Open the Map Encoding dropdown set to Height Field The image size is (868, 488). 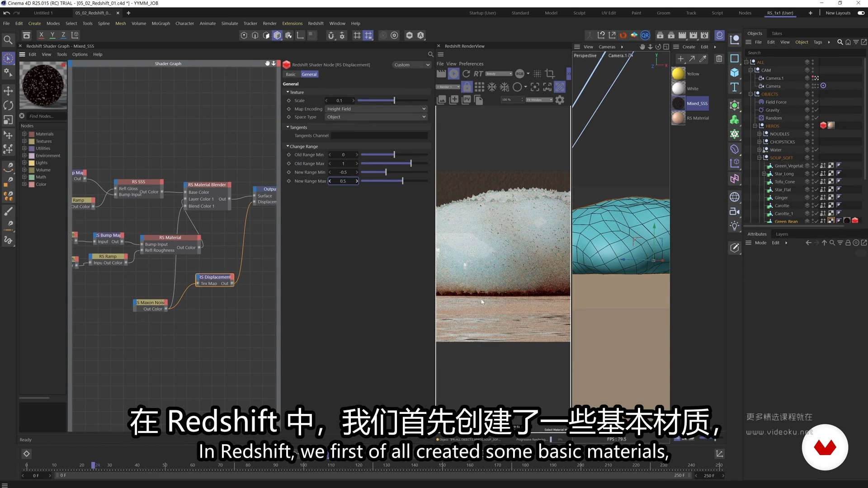click(x=376, y=109)
